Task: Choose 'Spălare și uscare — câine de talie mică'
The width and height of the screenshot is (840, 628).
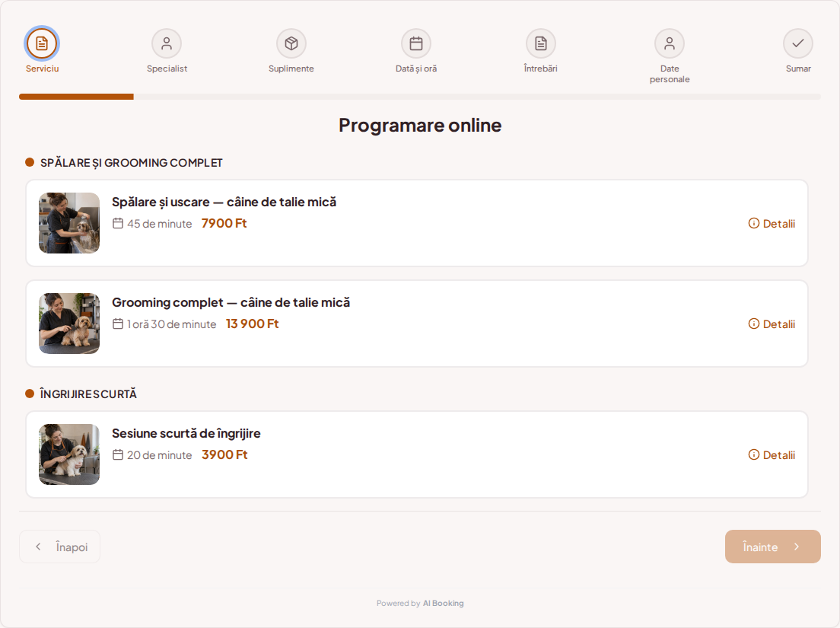Action: point(224,202)
